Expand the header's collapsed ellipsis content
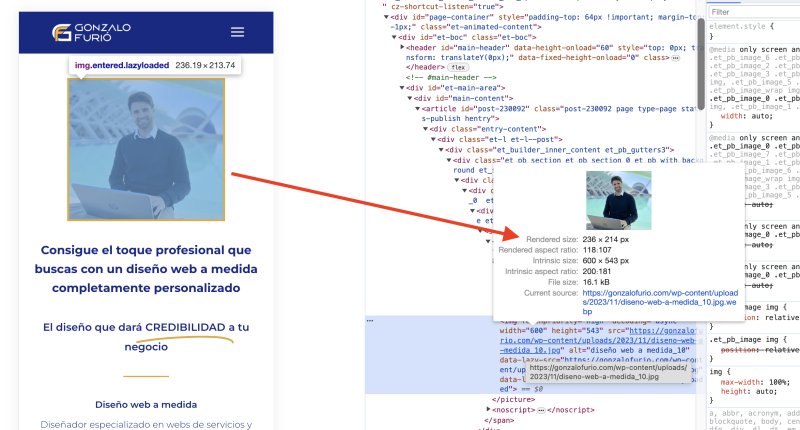 click(x=676, y=58)
